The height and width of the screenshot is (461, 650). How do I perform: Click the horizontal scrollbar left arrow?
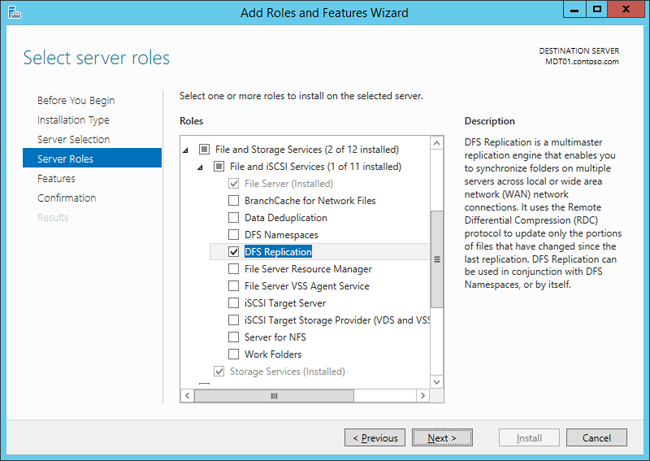[187, 396]
